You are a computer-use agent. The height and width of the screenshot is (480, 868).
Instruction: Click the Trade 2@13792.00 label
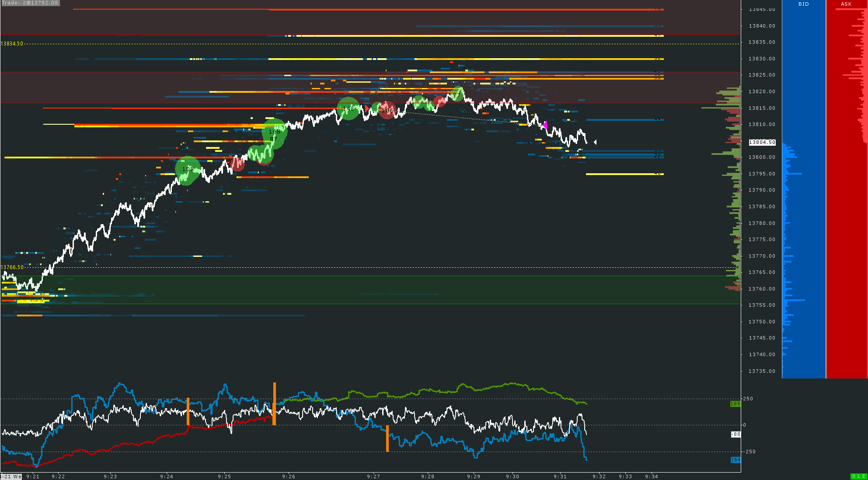(x=30, y=3)
